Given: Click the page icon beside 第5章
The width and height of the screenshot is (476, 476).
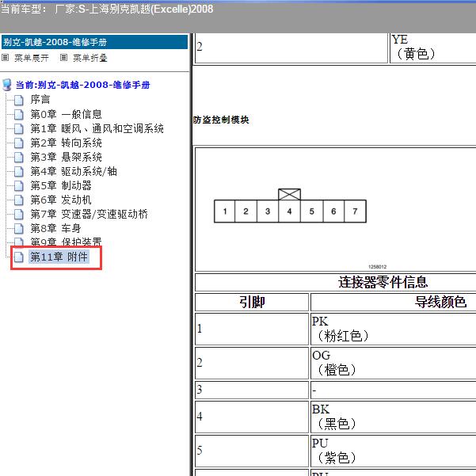Looking at the screenshot, I should coord(19,186).
